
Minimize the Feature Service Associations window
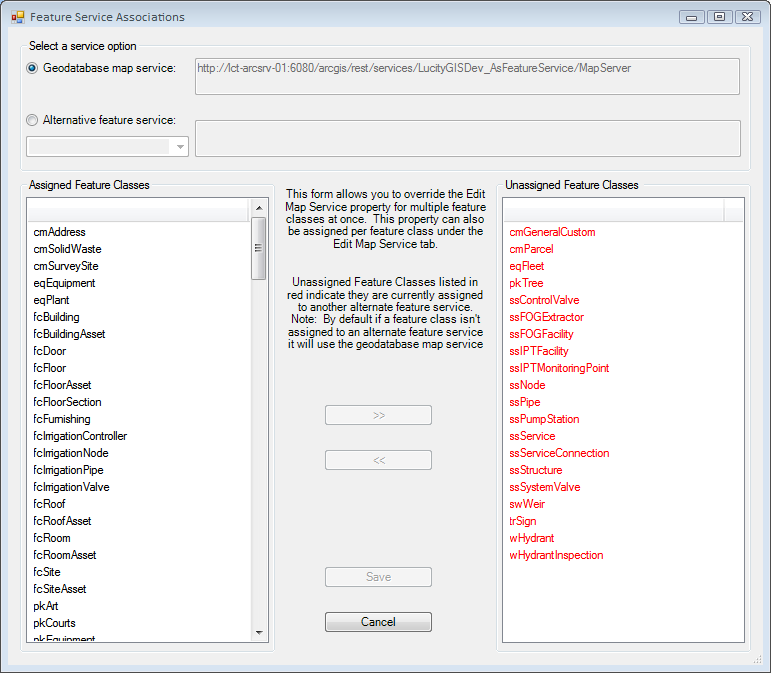pos(691,17)
